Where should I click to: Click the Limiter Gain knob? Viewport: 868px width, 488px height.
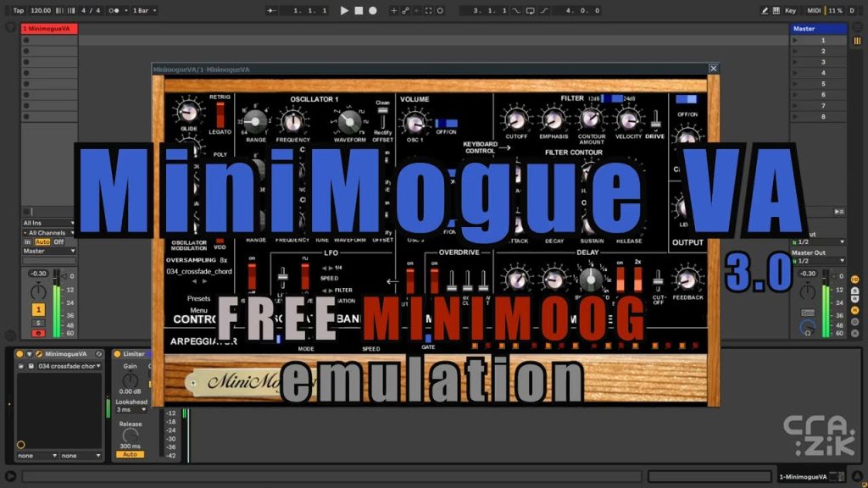coord(130,380)
